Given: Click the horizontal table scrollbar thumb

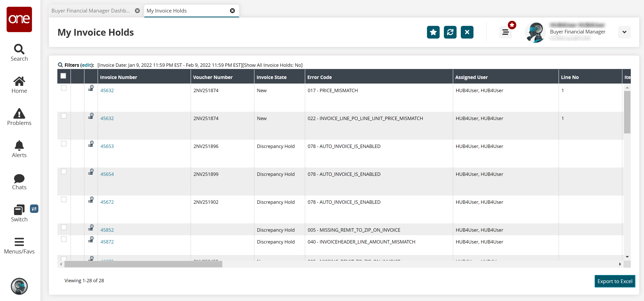Looking at the screenshot, I should (x=143, y=264).
